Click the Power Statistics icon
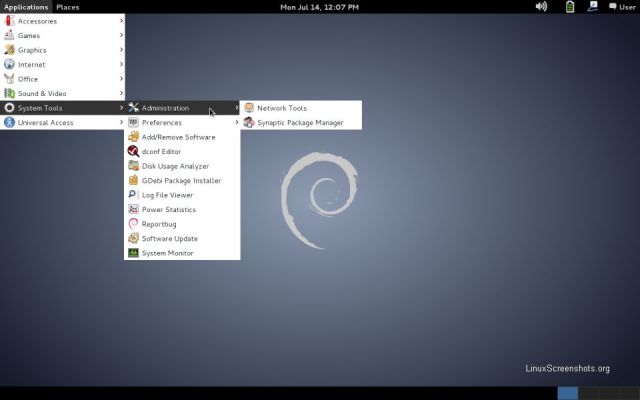Image resolution: width=640 pixels, height=400 pixels. (133, 209)
